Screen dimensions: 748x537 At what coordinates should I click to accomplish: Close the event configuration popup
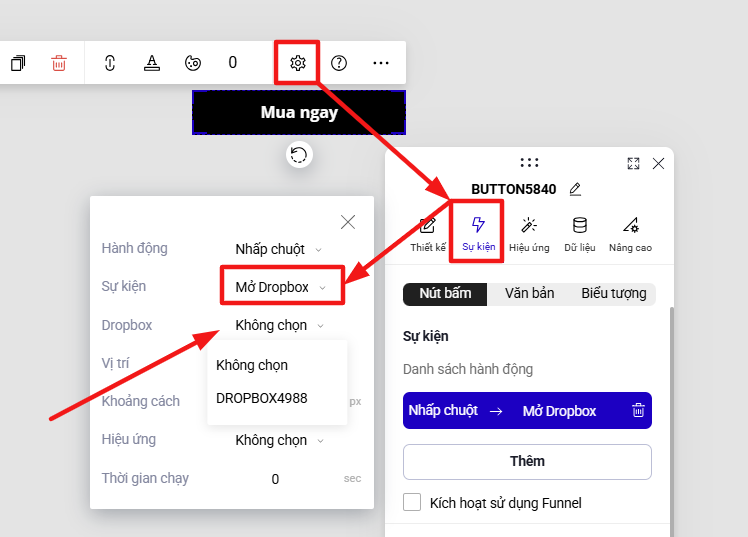(x=348, y=222)
